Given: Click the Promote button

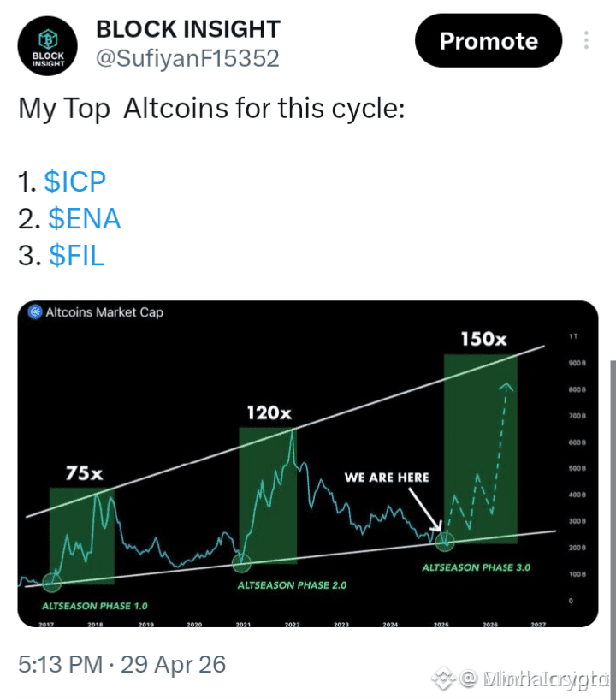Looking at the screenshot, I should pos(489,40).
